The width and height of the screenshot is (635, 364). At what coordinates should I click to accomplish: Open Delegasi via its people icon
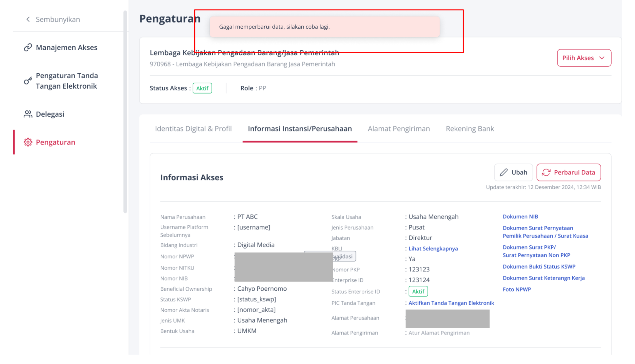click(x=28, y=114)
